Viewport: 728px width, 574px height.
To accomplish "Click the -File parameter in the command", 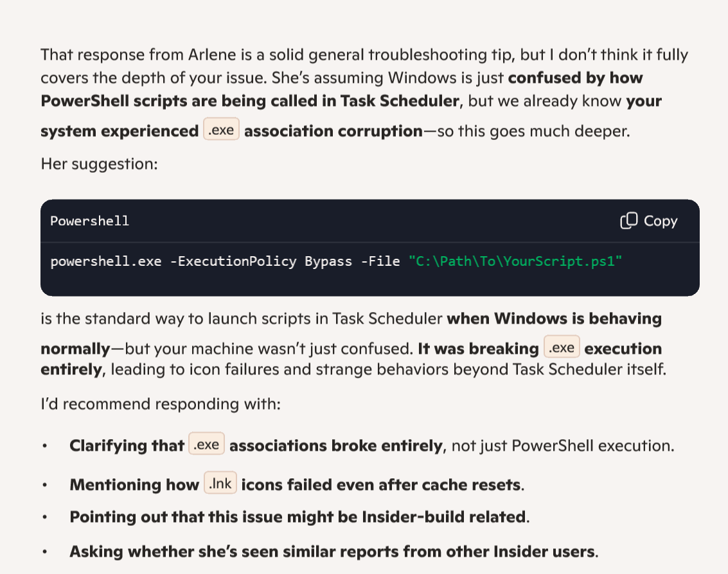I will click(x=380, y=261).
